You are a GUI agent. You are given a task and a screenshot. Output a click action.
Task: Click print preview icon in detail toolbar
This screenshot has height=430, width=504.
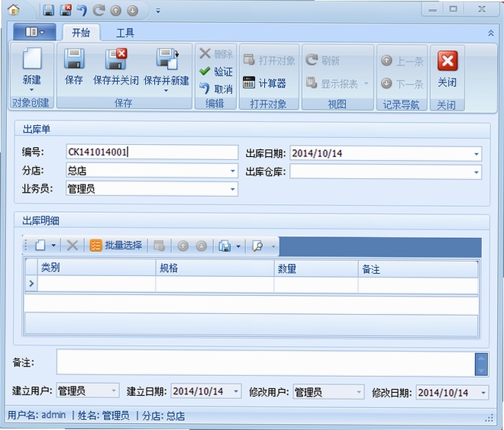click(x=258, y=246)
